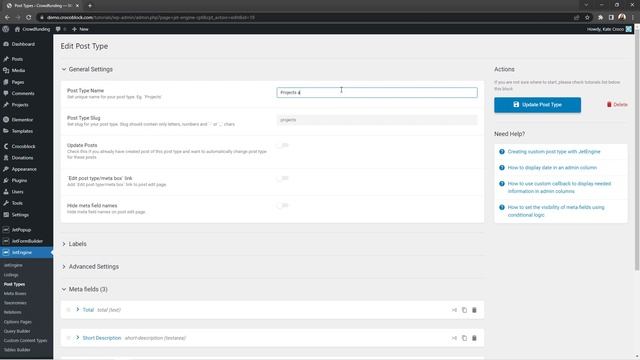This screenshot has width=640, height=360.
Task: Toggle the browser side panel icon
Action: (611, 18)
